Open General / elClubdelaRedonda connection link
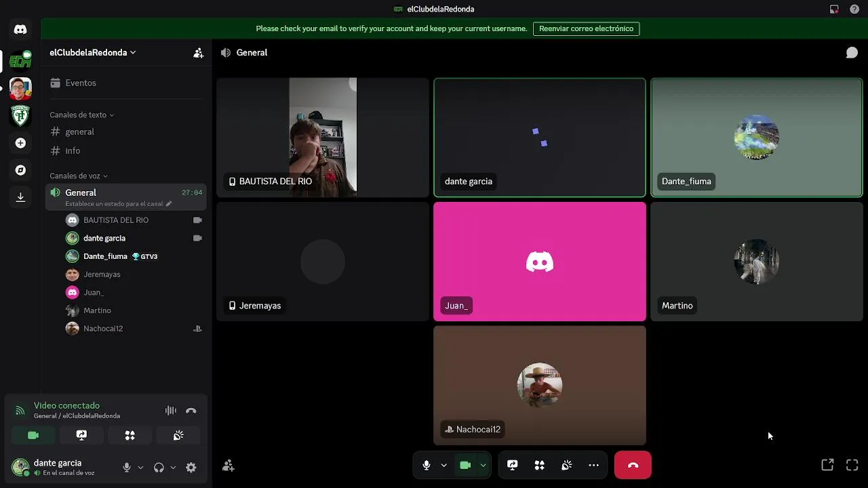Viewport: 868px width, 488px height. [77, 416]
